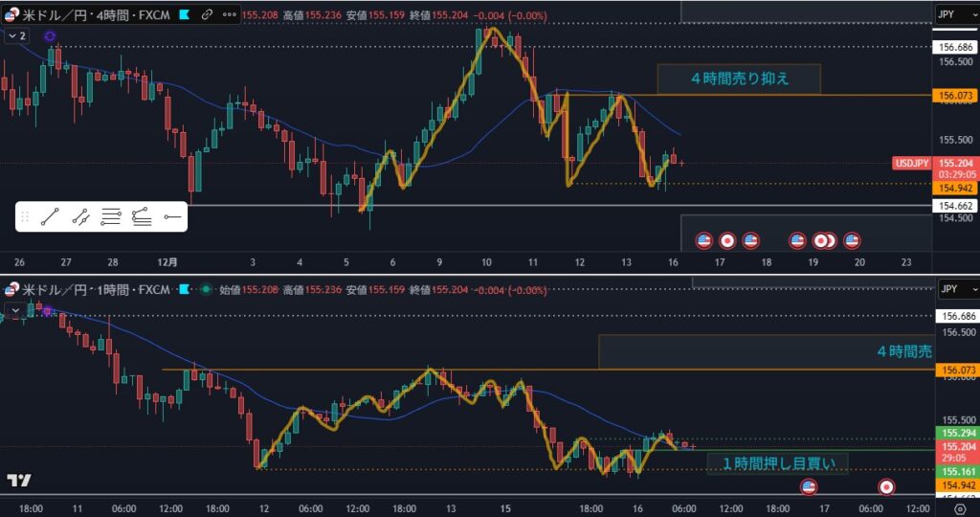Choose the horizontal ray tool in floating toolbar

point(172,217)
